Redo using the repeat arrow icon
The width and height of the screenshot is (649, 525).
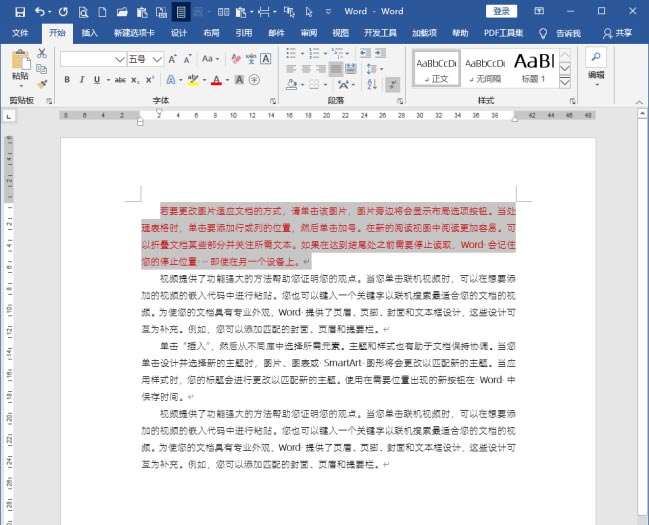63,12
